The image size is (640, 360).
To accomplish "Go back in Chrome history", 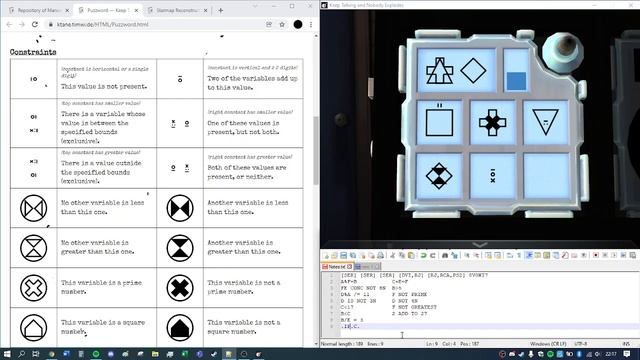I will coord(9,24).
